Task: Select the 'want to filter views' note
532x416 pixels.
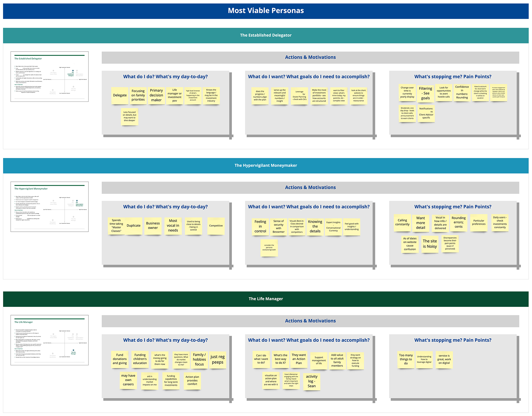Action: [339, 96]
